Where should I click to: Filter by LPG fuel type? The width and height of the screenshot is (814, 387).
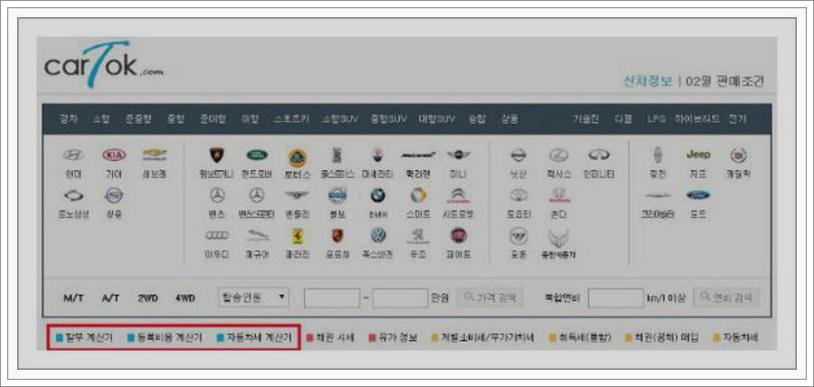tap(656, 119)
